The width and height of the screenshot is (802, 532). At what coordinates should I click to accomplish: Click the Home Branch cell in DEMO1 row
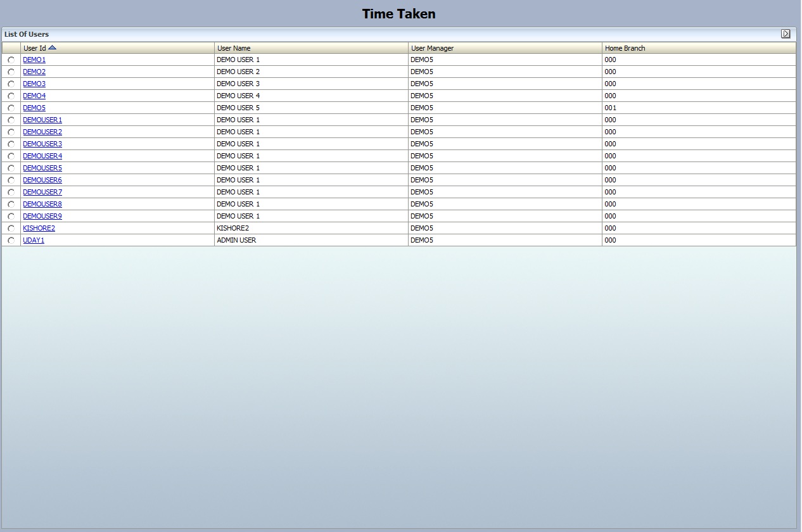click(699, 60)
